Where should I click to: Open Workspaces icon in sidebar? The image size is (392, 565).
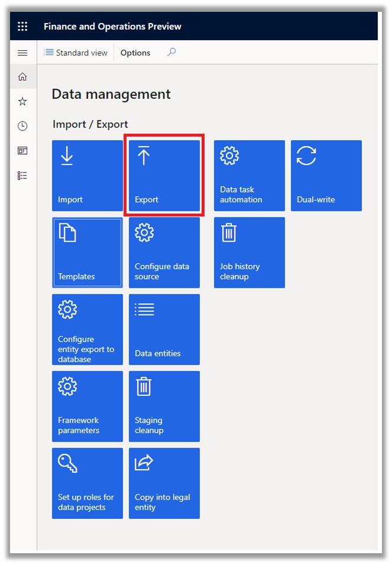click(22, 151)
